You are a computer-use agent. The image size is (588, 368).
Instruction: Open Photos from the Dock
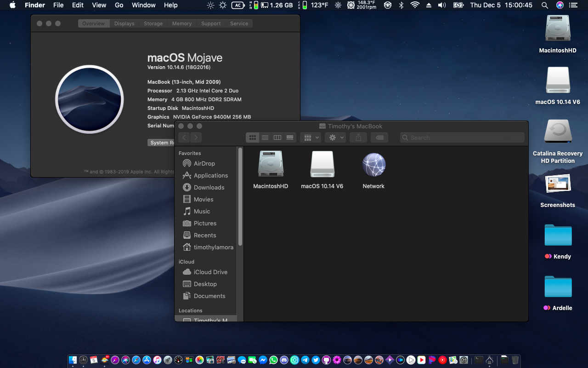(199, 360)
